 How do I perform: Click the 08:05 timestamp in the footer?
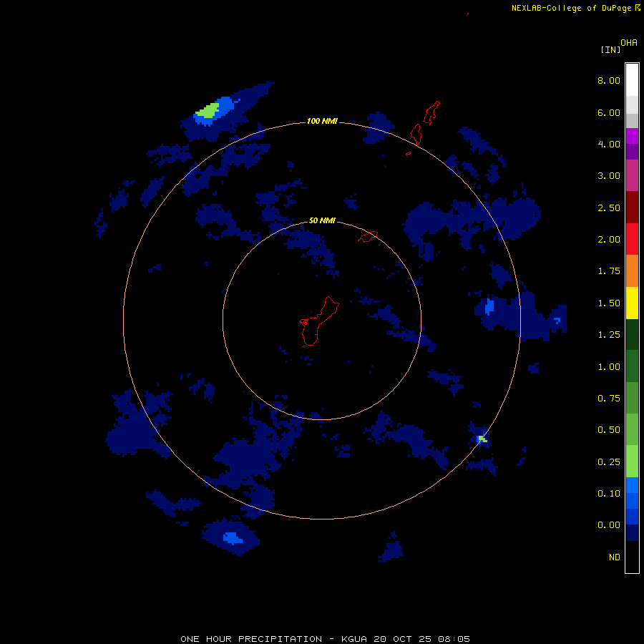[454, 639]
